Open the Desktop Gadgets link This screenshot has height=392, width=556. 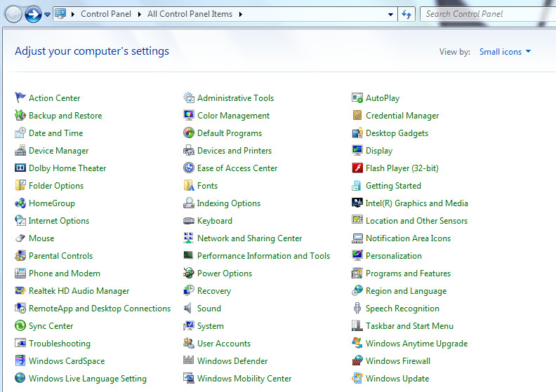tap(397, 133)
